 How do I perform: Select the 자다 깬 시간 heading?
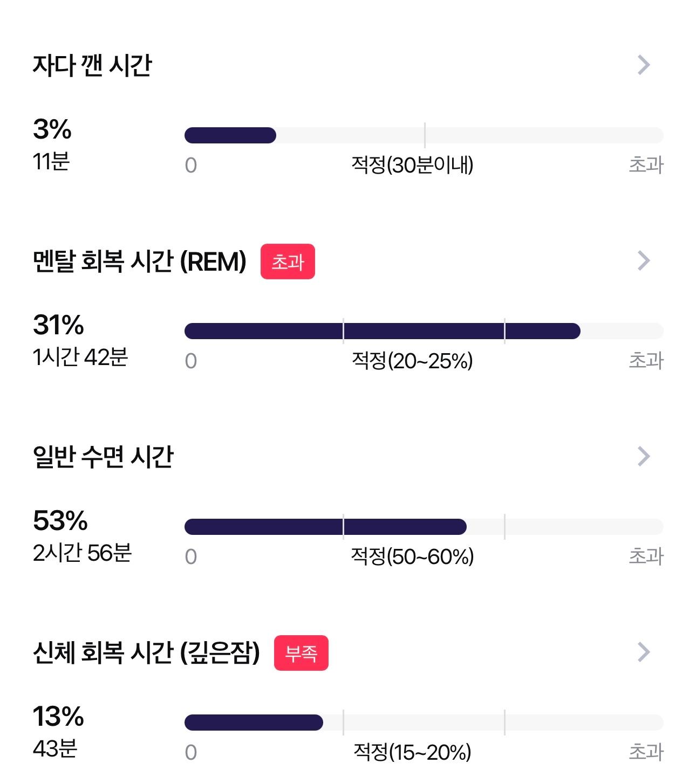(x=92, y=65)
